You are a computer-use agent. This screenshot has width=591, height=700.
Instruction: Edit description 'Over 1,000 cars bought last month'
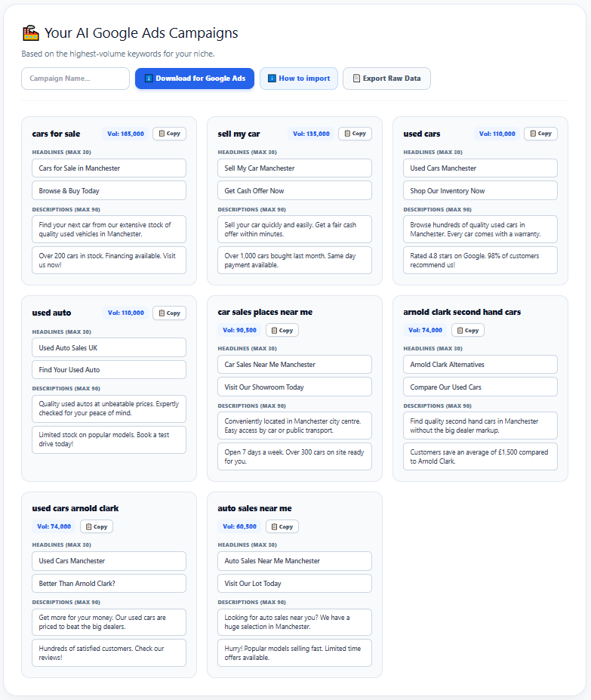(x=294, y=261)
